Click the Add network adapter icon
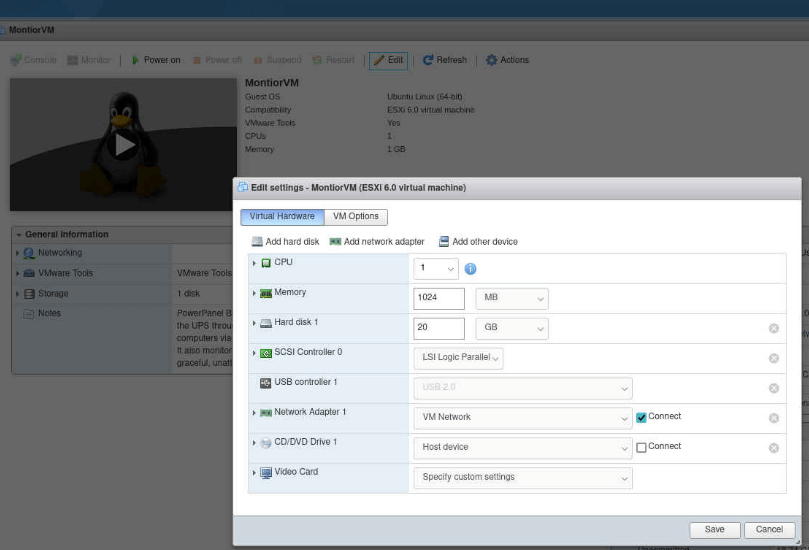Image resolution: width=809 pixels, height=550 pixels. 336,242
